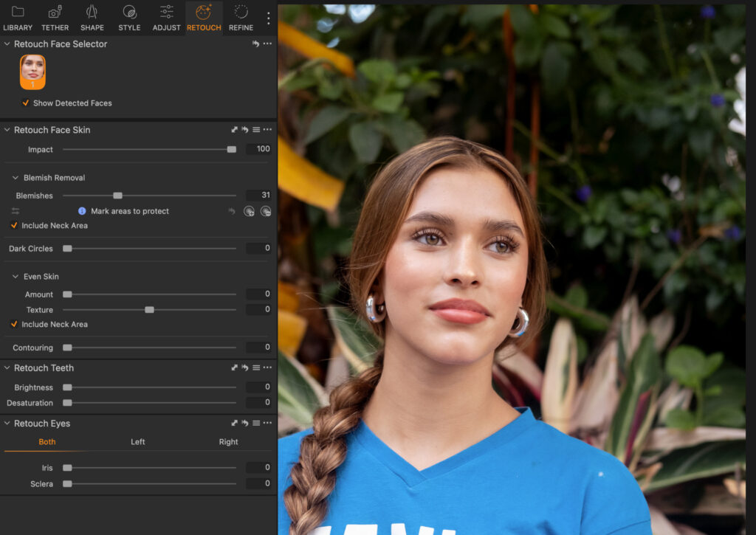Viewport: 756px width, 535px height.
Task: Collapse the Blemish Removal subsection
Action: pos(16,177)
